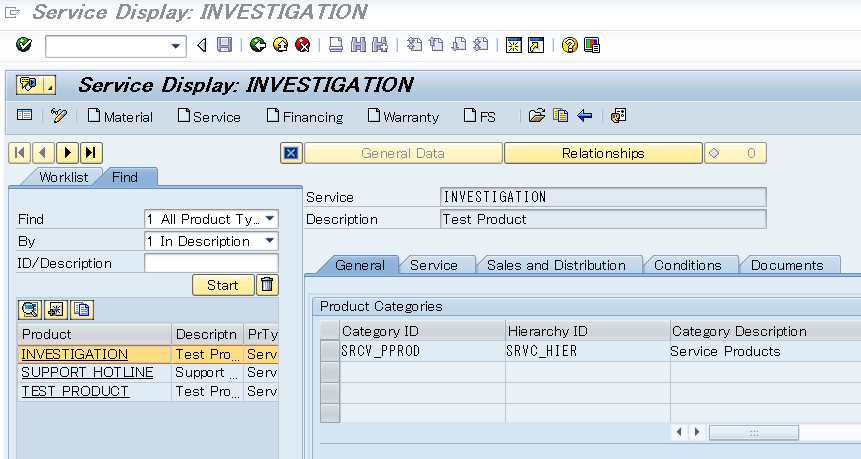Click the Category ID column header
This screenshot has height=459, width=861.
[x=422, y=331]
